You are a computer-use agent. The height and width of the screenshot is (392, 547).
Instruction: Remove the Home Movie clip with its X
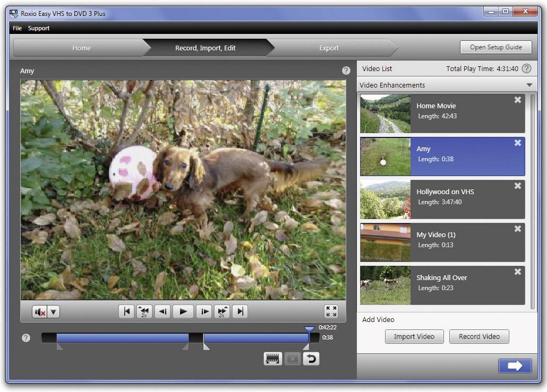pyautogui.click(x=517, y=100)
